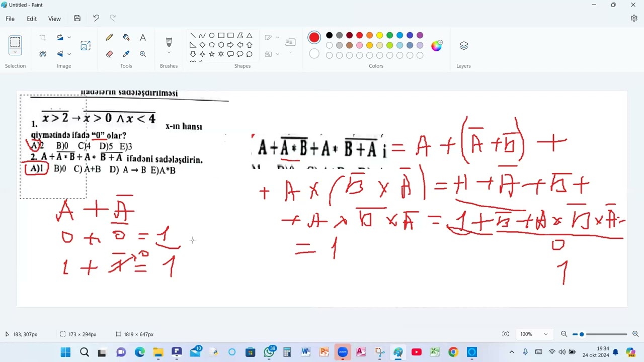Open the Edit menu
Viewport: 644px width, 362px height.
pos(32,19)
